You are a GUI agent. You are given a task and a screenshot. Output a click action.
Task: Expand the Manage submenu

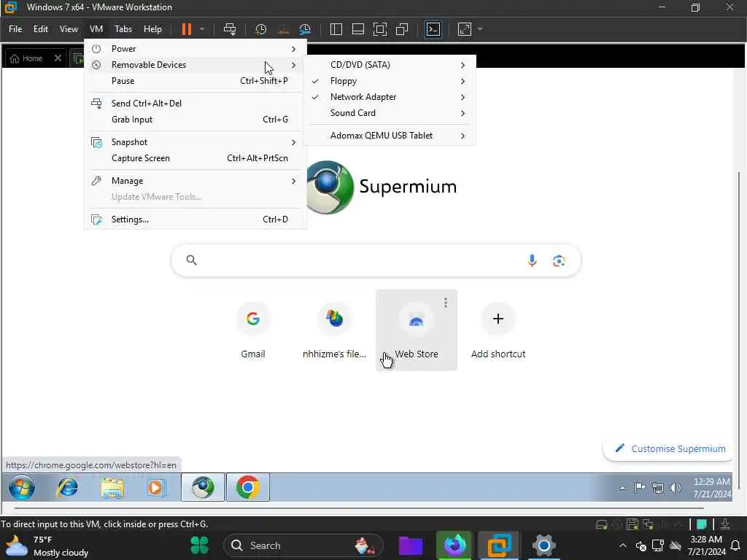click(x=195, y=181)
